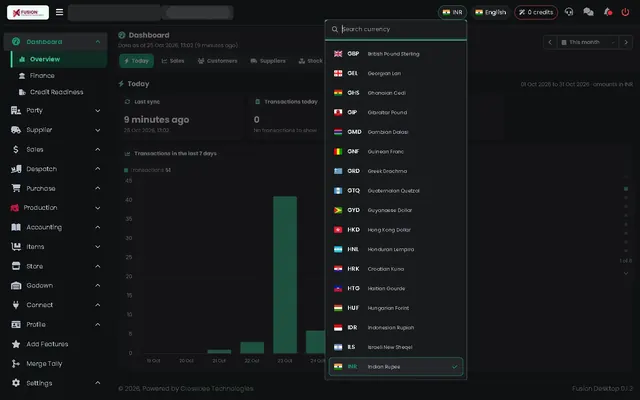The width and height of the screenshot is (640, 400).
Task: Click the Accounting book icon
Action: [x=16, y=227]
